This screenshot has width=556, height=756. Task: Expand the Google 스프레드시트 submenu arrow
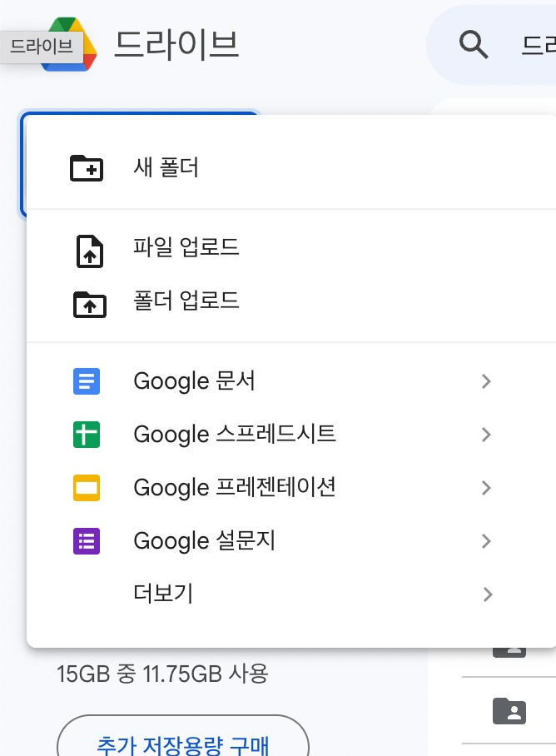[487, 435]
